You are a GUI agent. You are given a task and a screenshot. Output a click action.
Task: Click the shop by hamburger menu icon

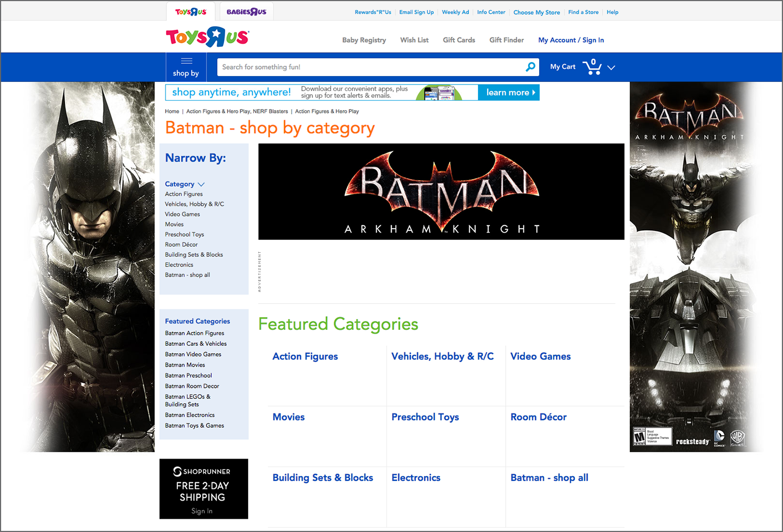(186, 61)
